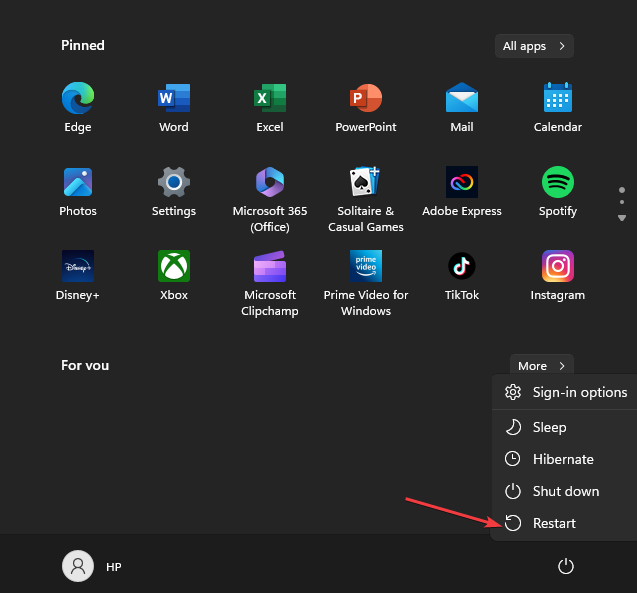
Task: Launch Prime Video for Windows
Action: [366, 283]
